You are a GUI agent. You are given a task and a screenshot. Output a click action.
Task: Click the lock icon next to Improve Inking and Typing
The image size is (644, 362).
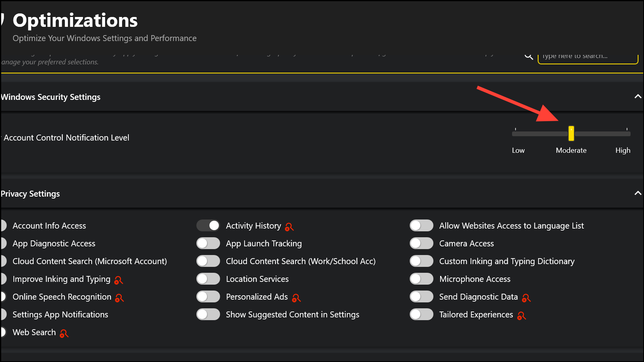(118, 280)
